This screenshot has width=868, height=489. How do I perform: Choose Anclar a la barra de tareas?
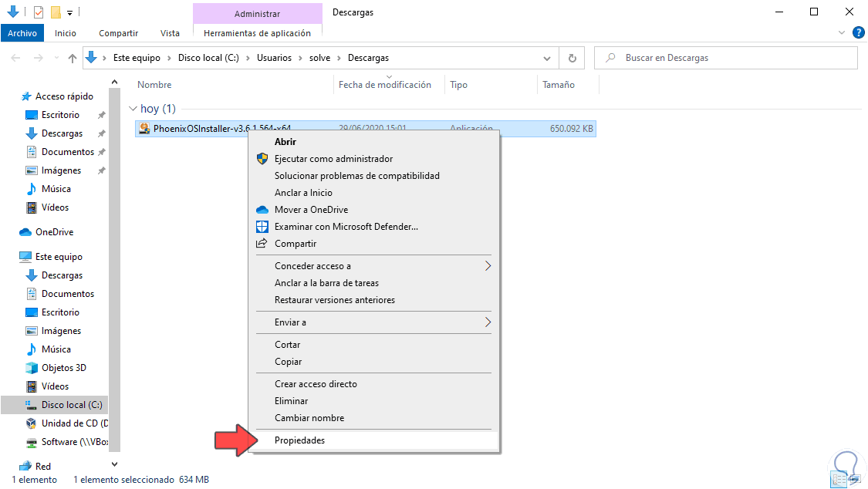(x=326, y=283)
